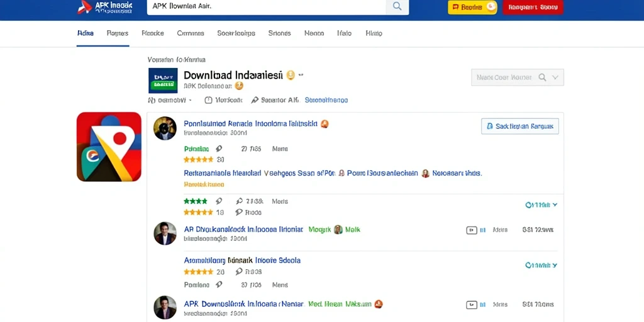The height and width of the screenshot is (322, 644).
Task: Click the large red app icon
Action: (109, 147)
